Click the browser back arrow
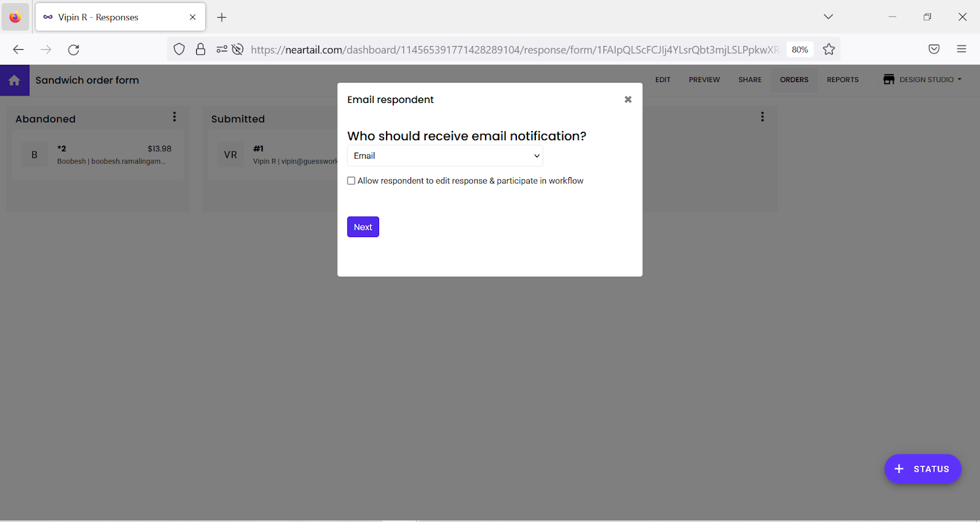 (x=18, y=50)
